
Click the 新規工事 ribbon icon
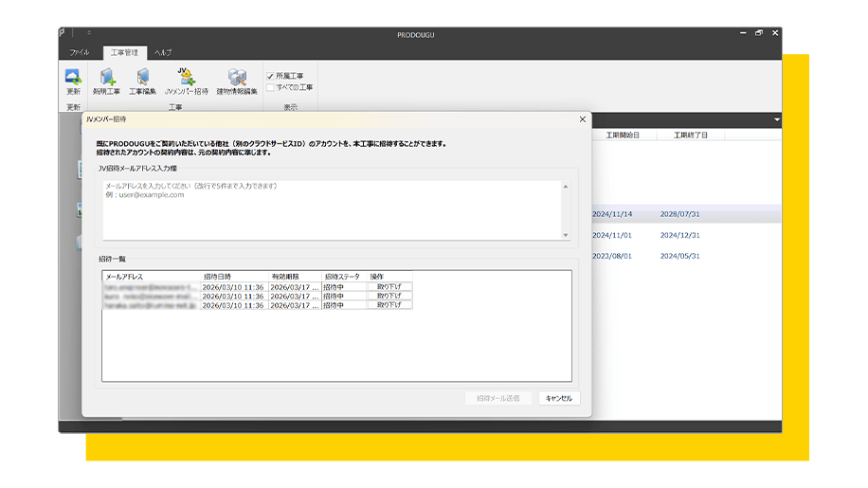click(106, 78)
